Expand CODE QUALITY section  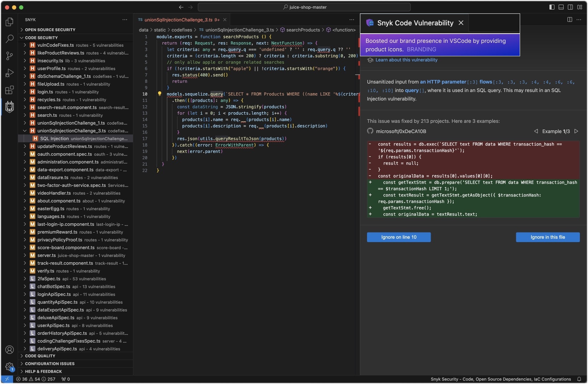click(x=76, y=356)
